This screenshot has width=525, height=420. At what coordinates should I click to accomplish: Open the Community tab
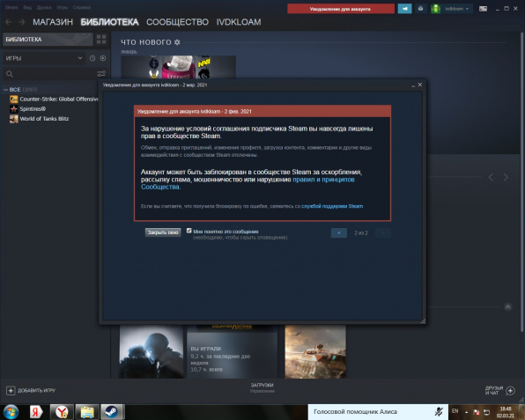click(177, 22)
